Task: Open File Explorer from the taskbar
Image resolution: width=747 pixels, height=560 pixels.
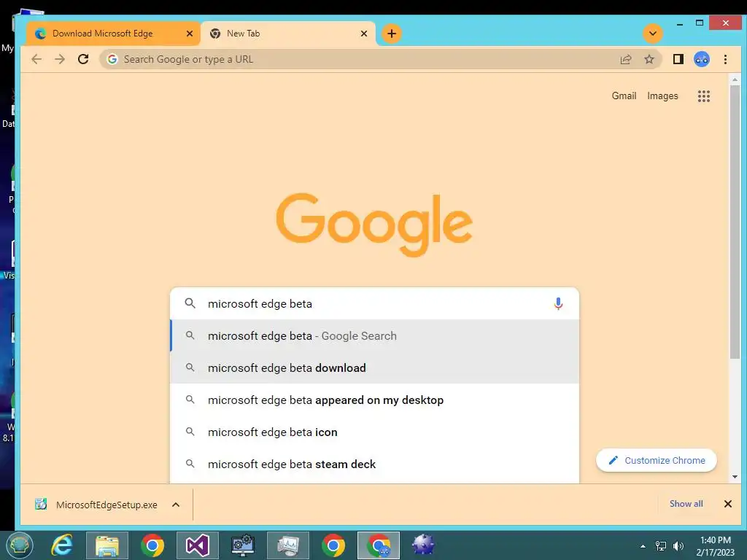Action: pos(107,545)
